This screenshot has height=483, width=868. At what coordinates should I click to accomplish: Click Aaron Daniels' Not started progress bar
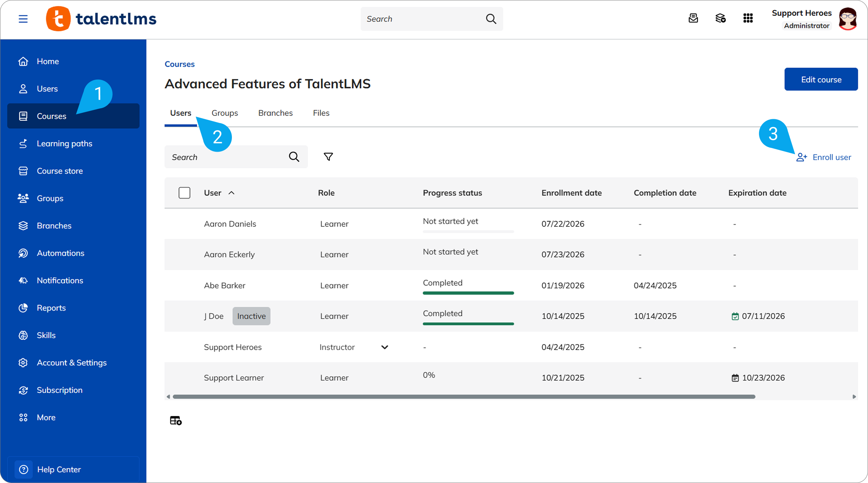point(468,231)
